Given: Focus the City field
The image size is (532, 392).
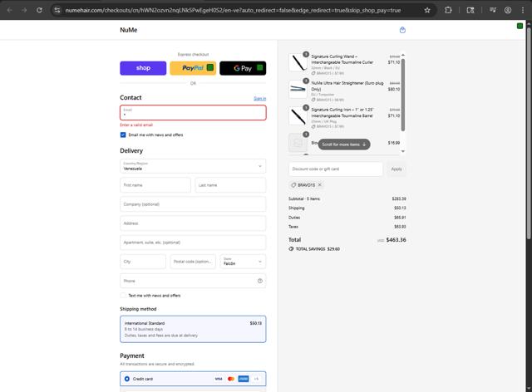Looking at the screenshot, I should click(x=143, y=262).
